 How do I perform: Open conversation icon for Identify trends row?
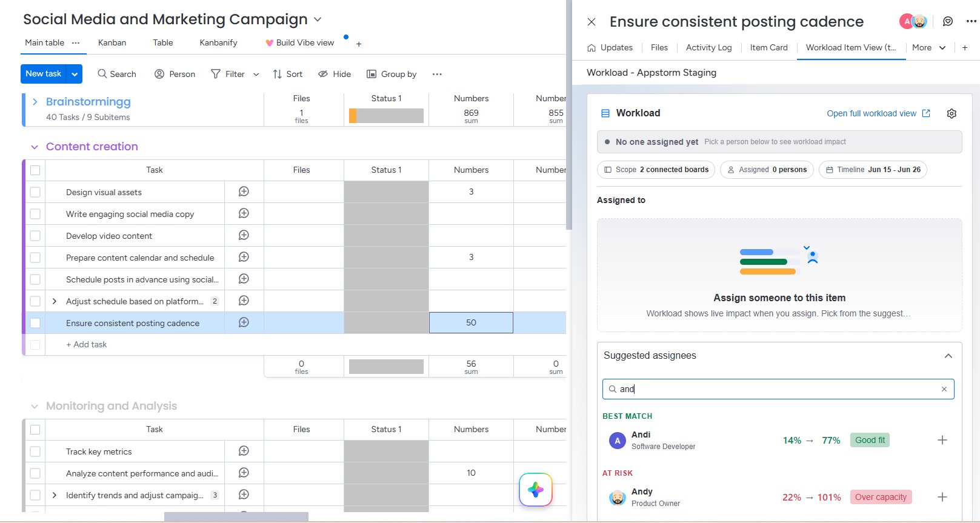pyautogui.click(x=244, y=495)
